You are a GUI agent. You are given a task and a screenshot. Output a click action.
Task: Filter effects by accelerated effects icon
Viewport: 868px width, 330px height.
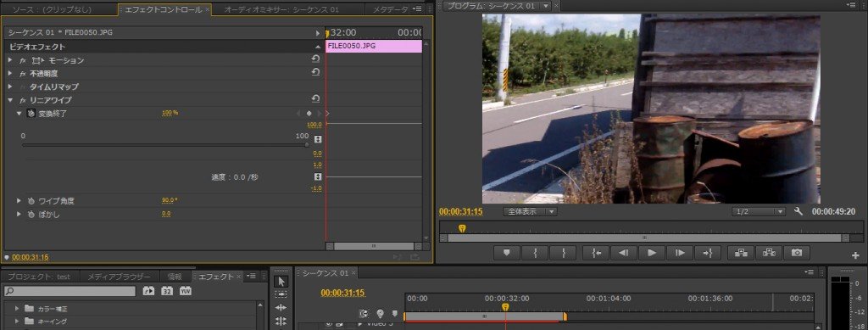point(148,291)
